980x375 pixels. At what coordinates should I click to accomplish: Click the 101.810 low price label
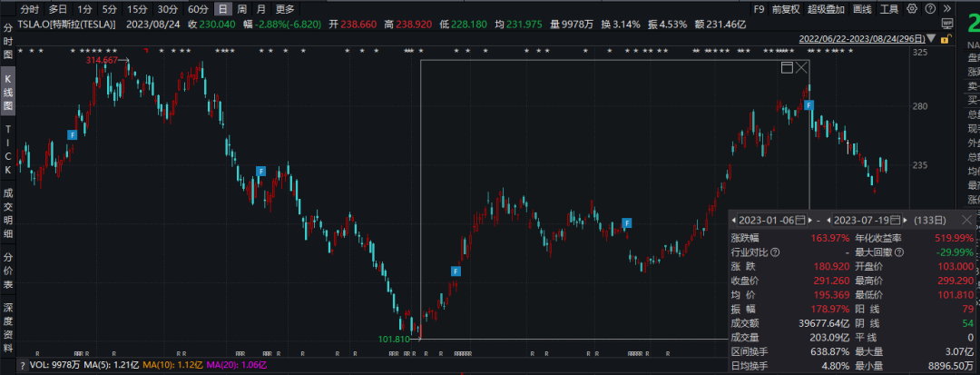(394, 339)
